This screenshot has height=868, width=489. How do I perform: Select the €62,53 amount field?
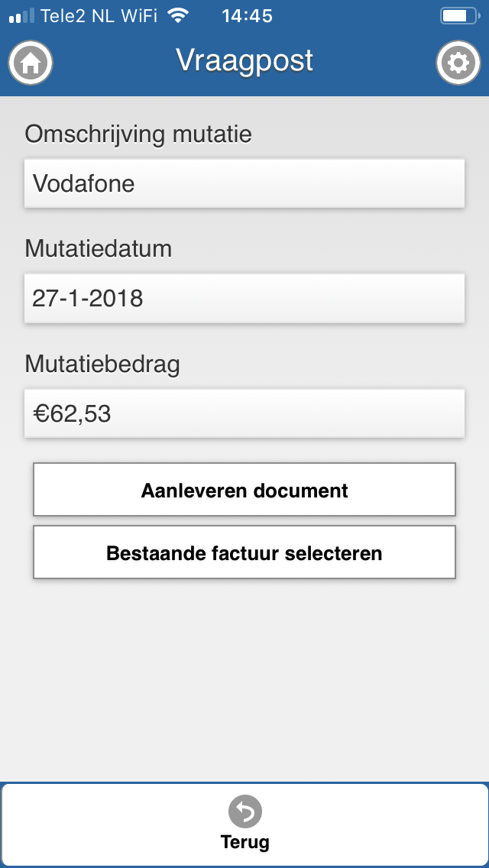point(244,413)
